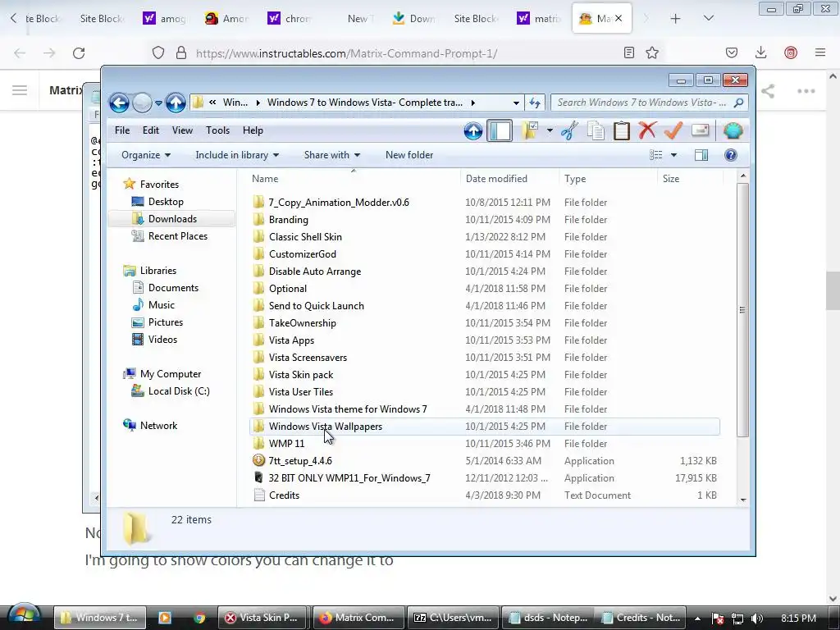Open Include in library dropdown

click(237, 155)
